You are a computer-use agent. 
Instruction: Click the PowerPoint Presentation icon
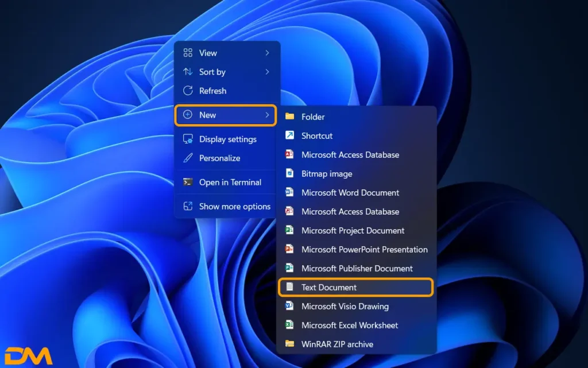click(x=290, y=249)
